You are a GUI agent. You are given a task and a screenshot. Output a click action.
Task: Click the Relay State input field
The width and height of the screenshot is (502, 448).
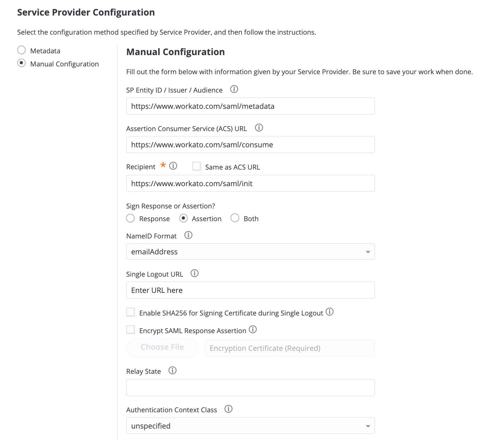250,387
